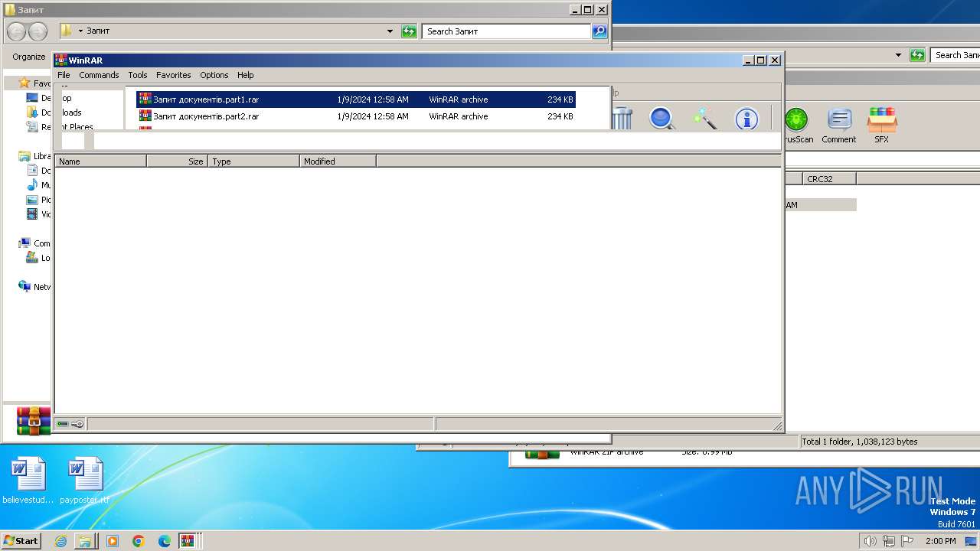Sort by the Type column header
The width and height of the screenshot is (980, 551).
pyautogui.click(x=253, y=161)
